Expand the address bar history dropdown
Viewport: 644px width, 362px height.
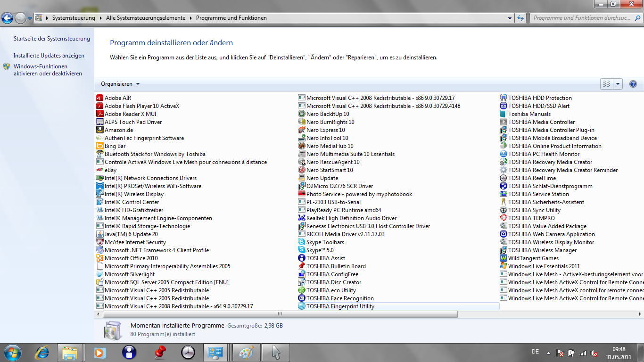coord(510,18)
